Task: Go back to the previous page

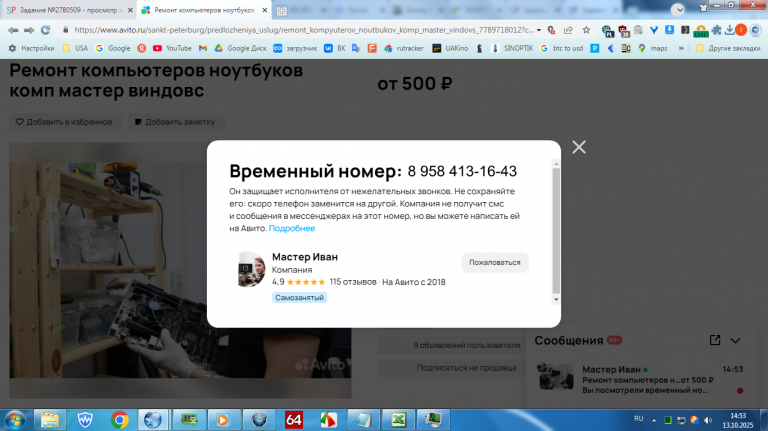Action: pyautogui.click(x=13, y=30)
